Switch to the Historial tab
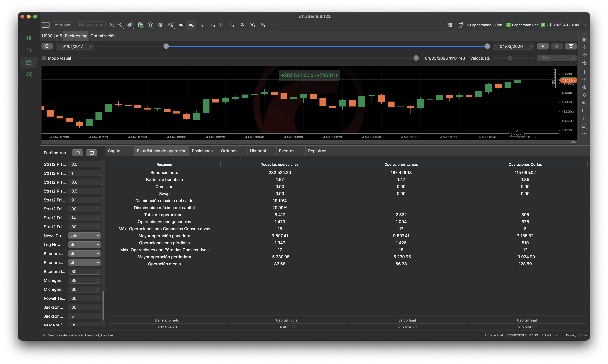The height and width of the screenshot is (364, 608). click(x=258, y=151)
